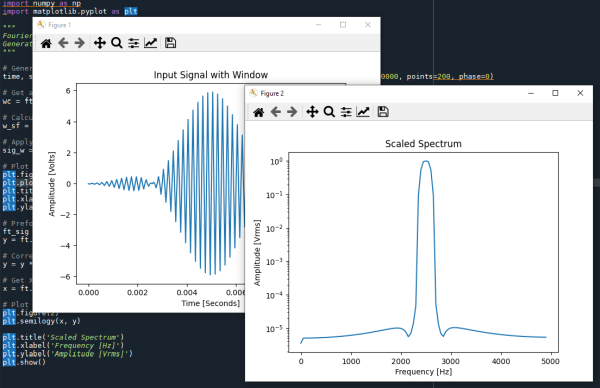Viewport: 600px width, 388px height.
Task: Click the spectrum peak near 2500 Hz
Action: (426, 161)
